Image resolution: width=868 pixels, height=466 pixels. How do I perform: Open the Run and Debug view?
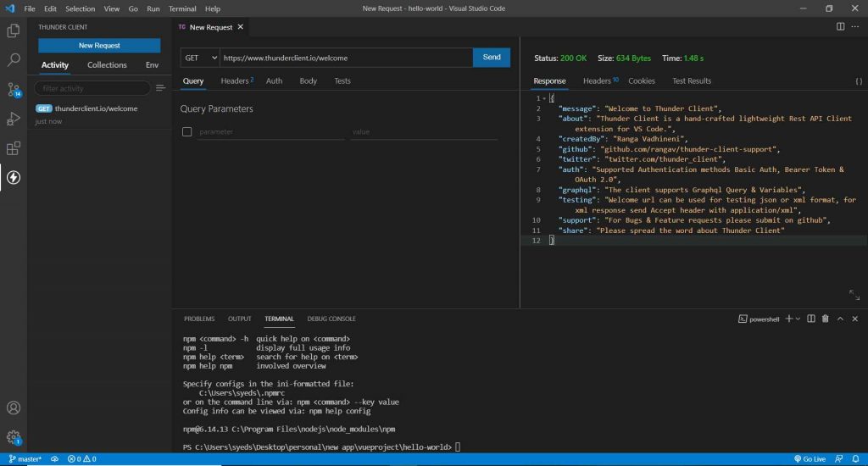pyautogui.click(x=14, y=119)
